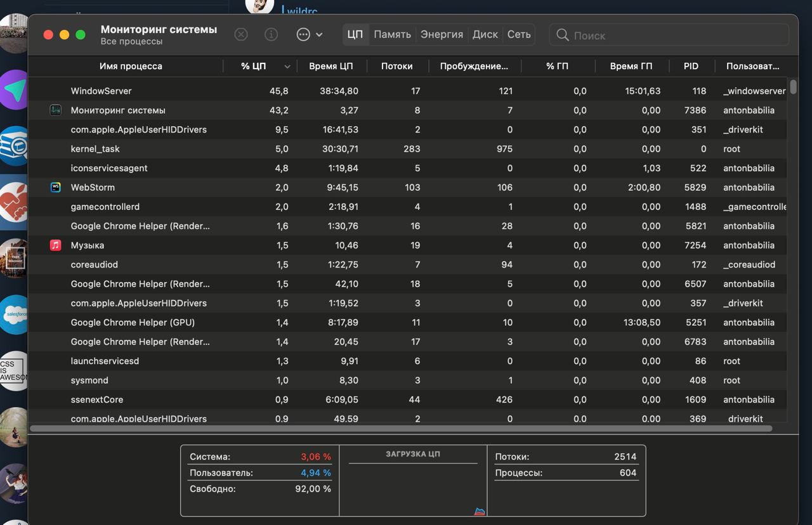Click the Свободно 92,00 % value
The width and height of the screenshot is (812, 525).
pos(313,489)
